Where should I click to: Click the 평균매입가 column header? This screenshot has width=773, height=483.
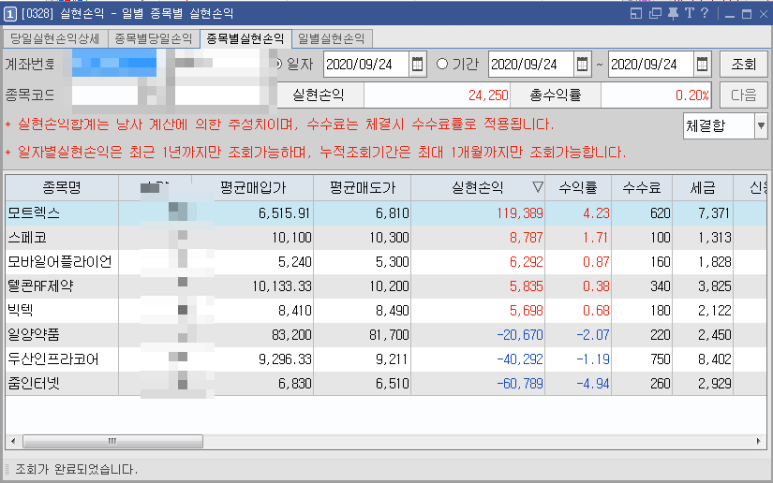253,187
